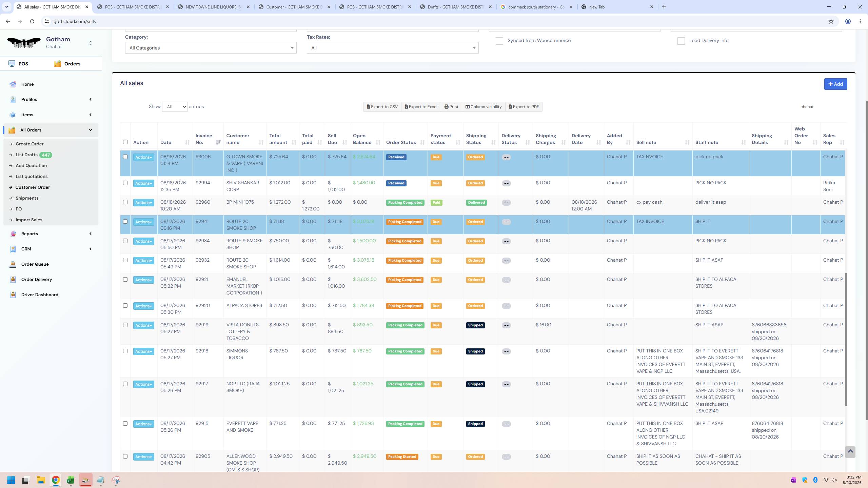
Task: Open List Drafts in sidebar menu
Action: coord(26,155)
